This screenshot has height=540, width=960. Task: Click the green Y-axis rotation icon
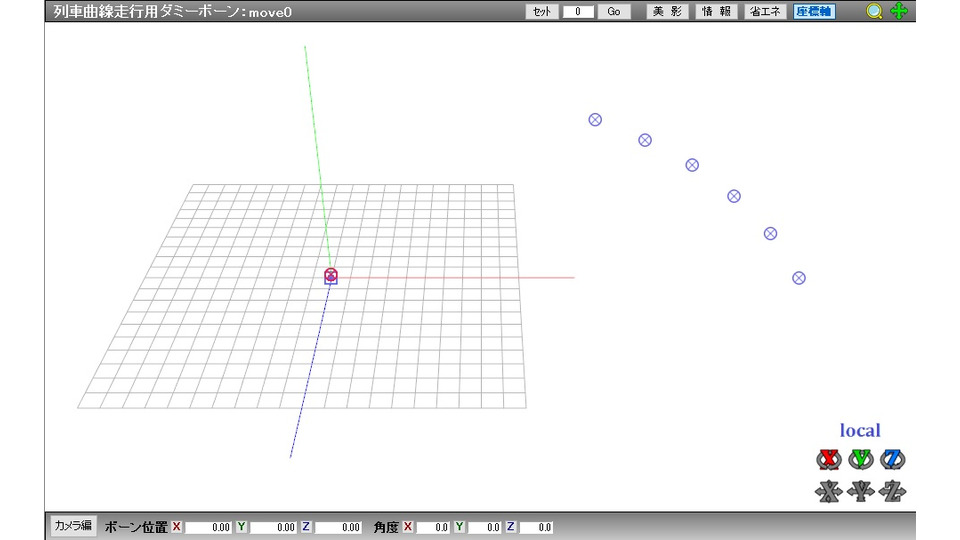click(860, 459)
